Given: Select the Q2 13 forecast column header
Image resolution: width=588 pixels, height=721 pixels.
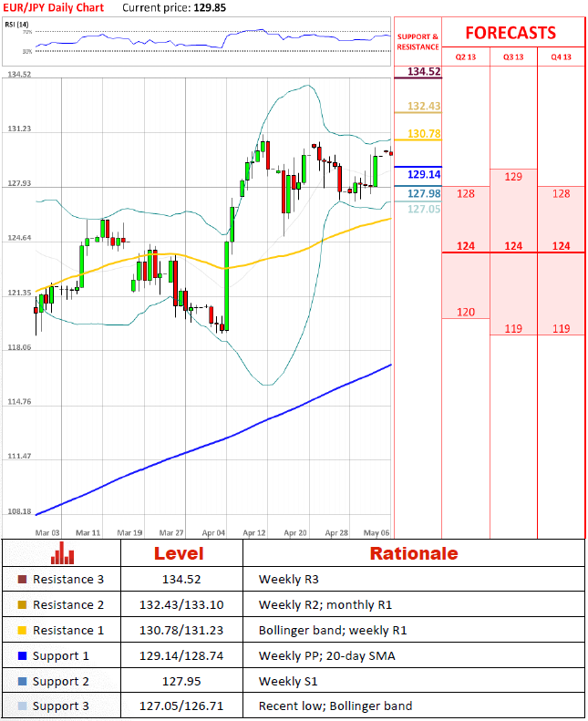Looking at the screenshot, I should (465, 57).
